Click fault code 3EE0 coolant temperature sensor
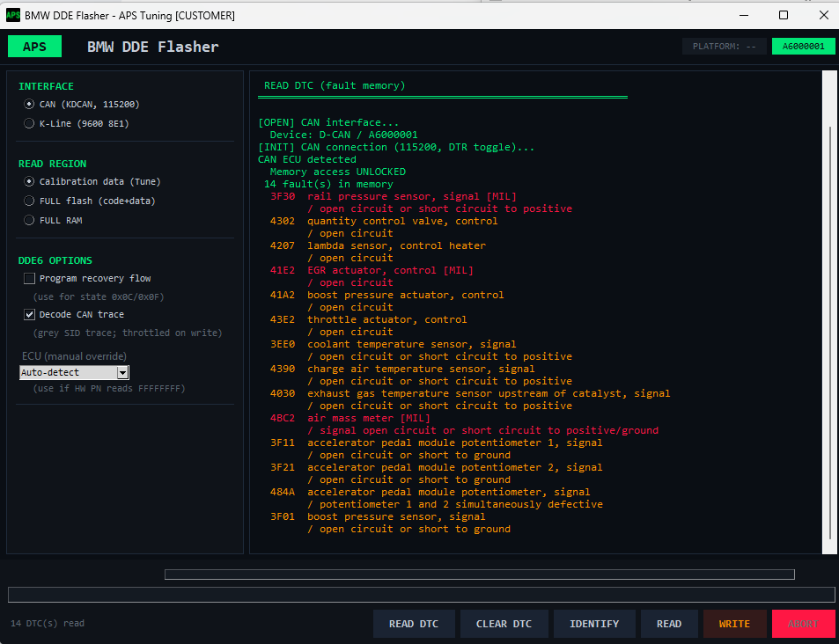The width and height of the screenshot is (839, 644). click(x=394, y=344)
